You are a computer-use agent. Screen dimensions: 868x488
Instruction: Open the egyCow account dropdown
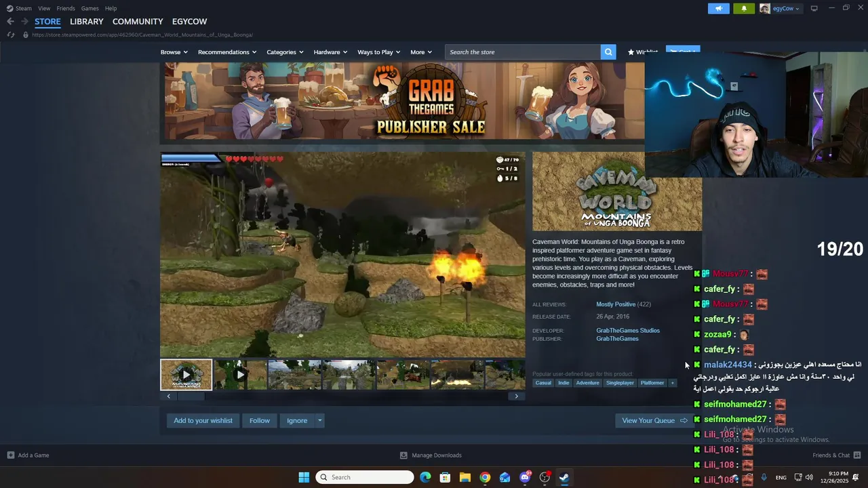click(786, 8)
